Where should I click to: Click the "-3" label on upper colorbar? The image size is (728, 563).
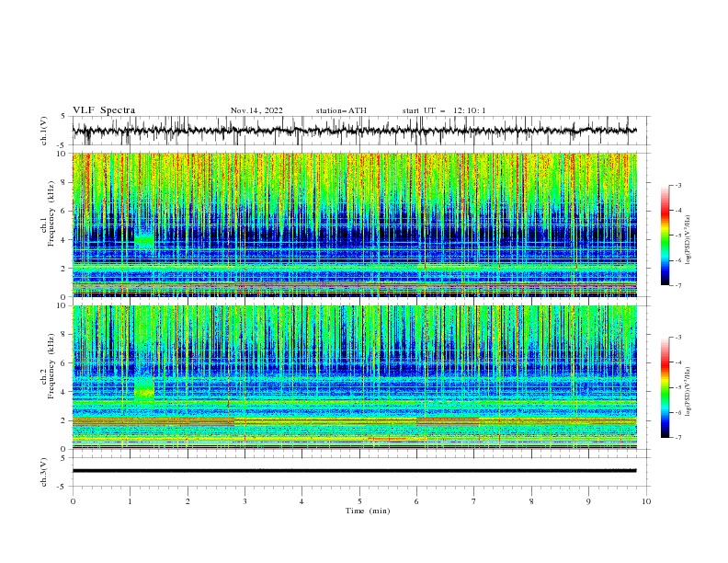click(677, 185)
